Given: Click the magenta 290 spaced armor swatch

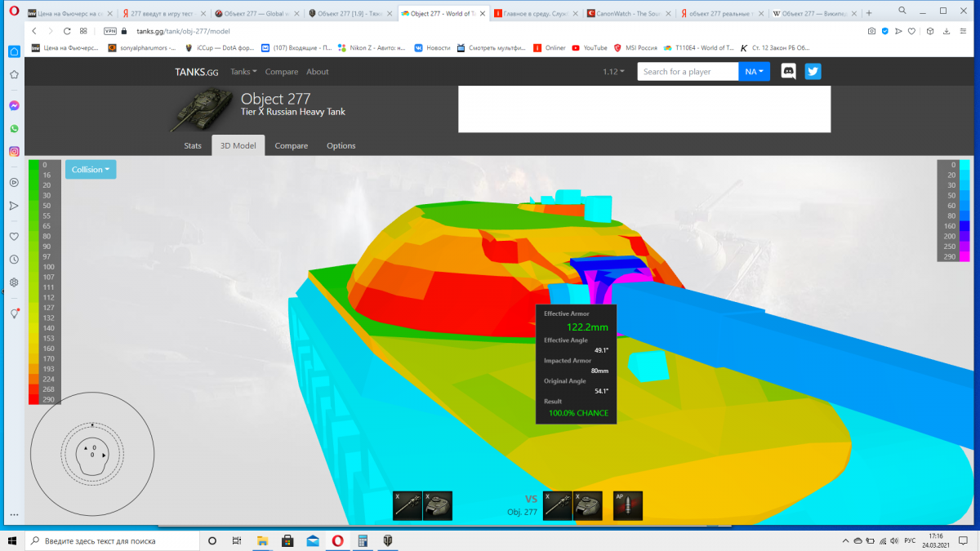Looking at the screenshot, I should (964, 256).
